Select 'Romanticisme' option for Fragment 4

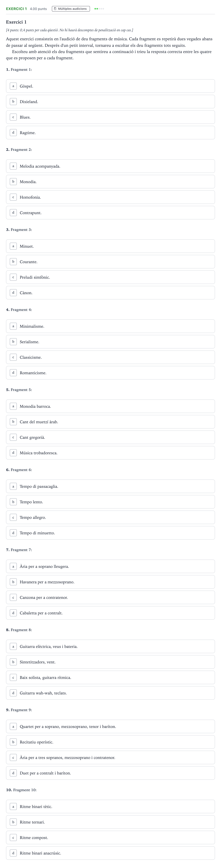coord(110,373)
